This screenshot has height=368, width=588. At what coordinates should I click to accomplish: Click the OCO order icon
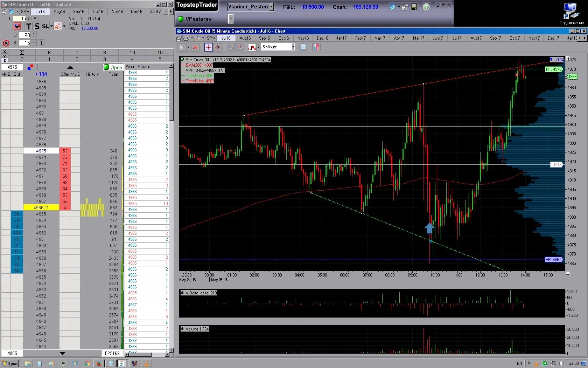(x=58, y=26)
